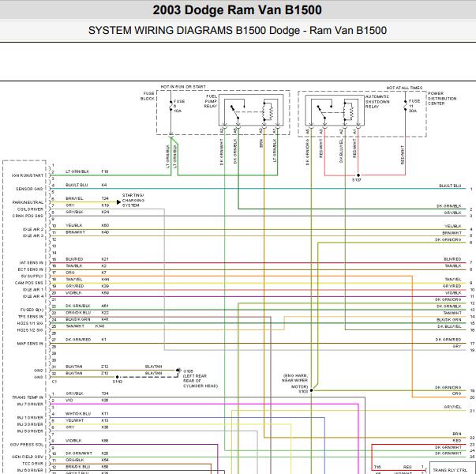This screenshot has width=476, height=474.
Task: Click the 'C1' connector label
Action: pos(54,382)
